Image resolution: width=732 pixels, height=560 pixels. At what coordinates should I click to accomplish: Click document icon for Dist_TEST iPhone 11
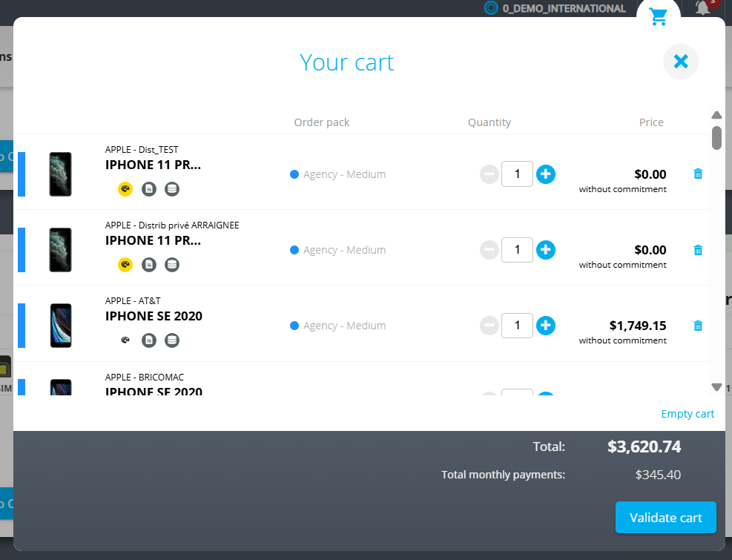149,189
